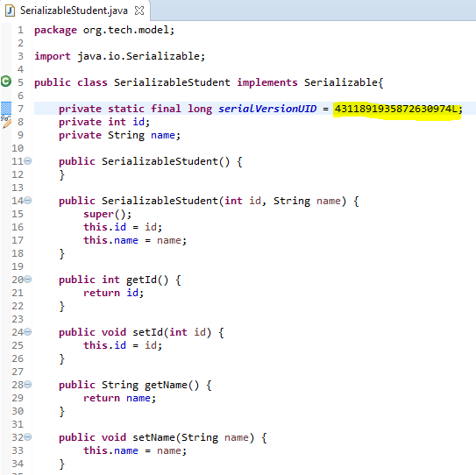Image resolution: width=476 pixels, height=475 pixels.
Task: Click 'return id;' on line 21
Action: tap(114, 293)
